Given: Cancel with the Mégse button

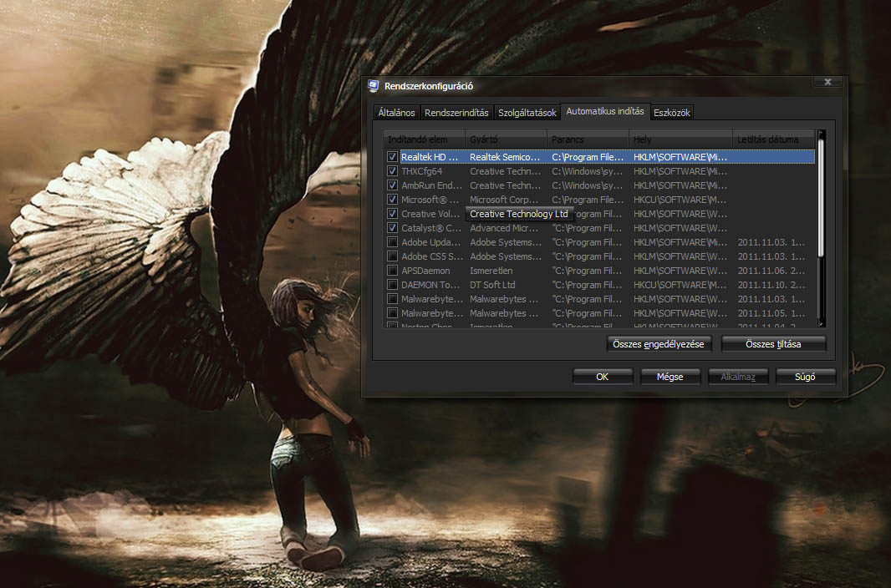Looking at the screenshot, I should click(x=670, y=377).
